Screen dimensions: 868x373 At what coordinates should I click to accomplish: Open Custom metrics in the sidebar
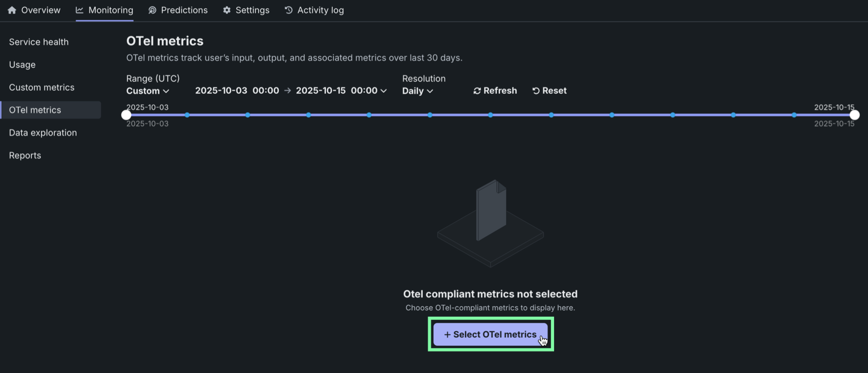point(42,87)
